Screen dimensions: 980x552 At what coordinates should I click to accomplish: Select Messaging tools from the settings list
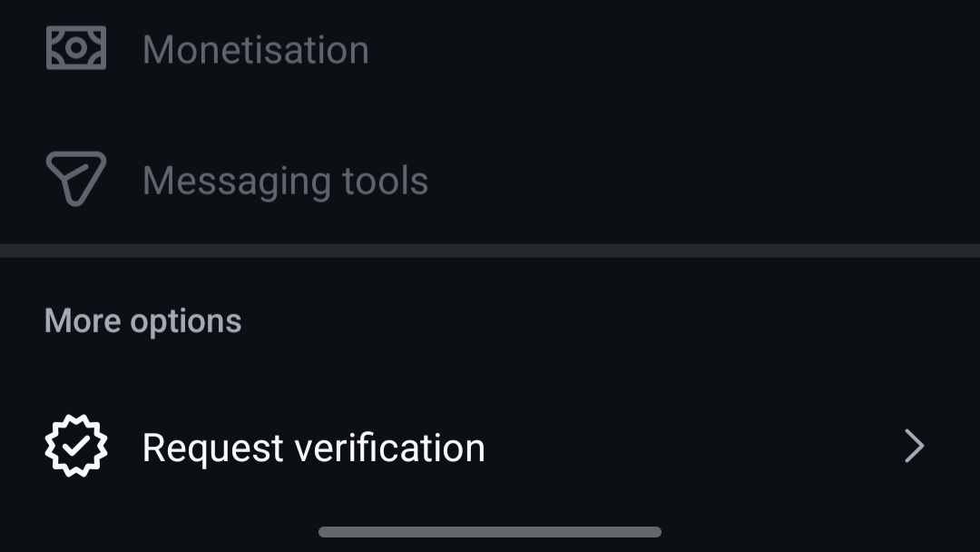point(285,179)
